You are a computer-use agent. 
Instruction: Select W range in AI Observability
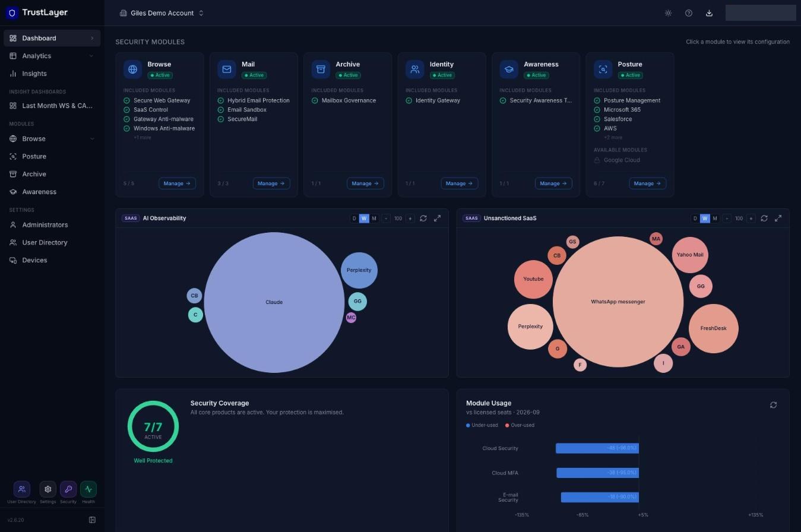tap(364, 218)
